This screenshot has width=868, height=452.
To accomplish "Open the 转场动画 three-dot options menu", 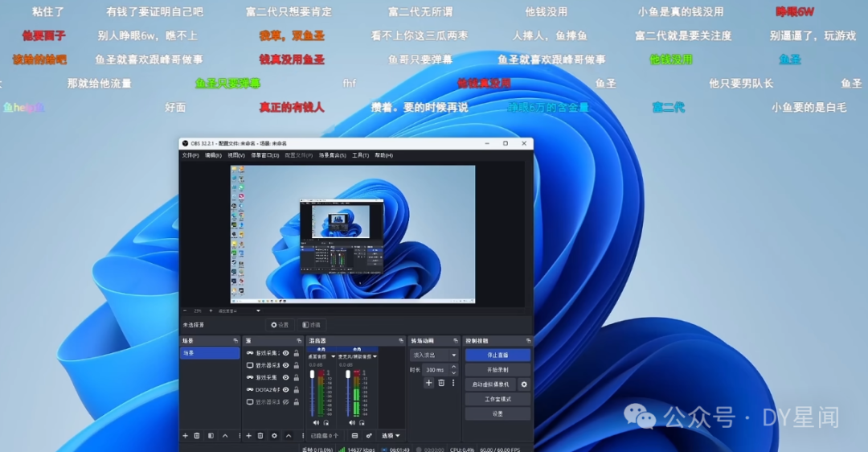I will (453, 383).
